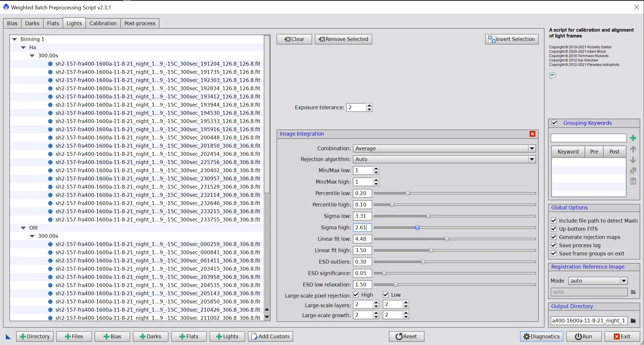This screenshot has width=644, height=345.
Task: Click the green plus add keyword icon
Action: [633, 138]
